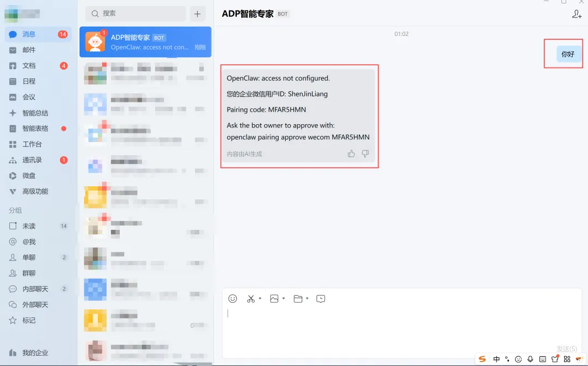Thumbs up the OpenClaw bot message
588x366 pixels.
point(351,154)
